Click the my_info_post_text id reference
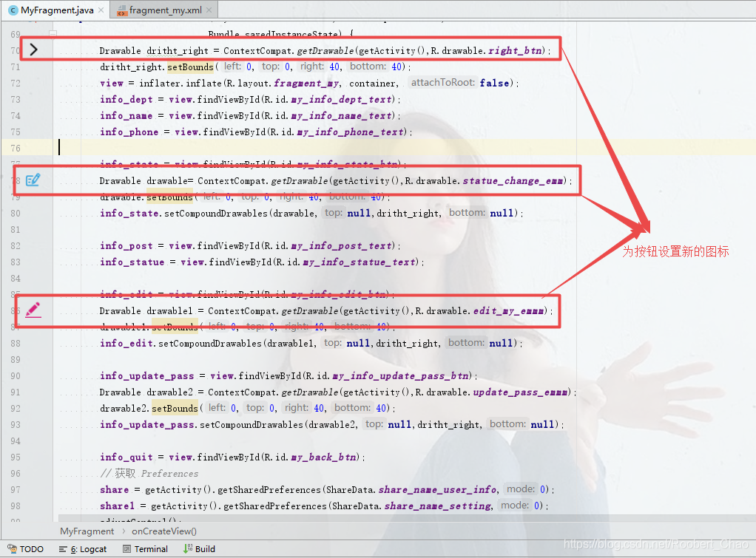Screen dimensions: 756x558 [x=342, y=246]
